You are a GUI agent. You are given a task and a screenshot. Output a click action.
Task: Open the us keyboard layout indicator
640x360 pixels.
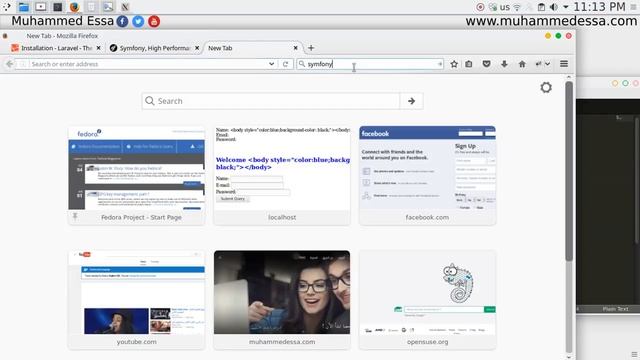pos(505,7)
